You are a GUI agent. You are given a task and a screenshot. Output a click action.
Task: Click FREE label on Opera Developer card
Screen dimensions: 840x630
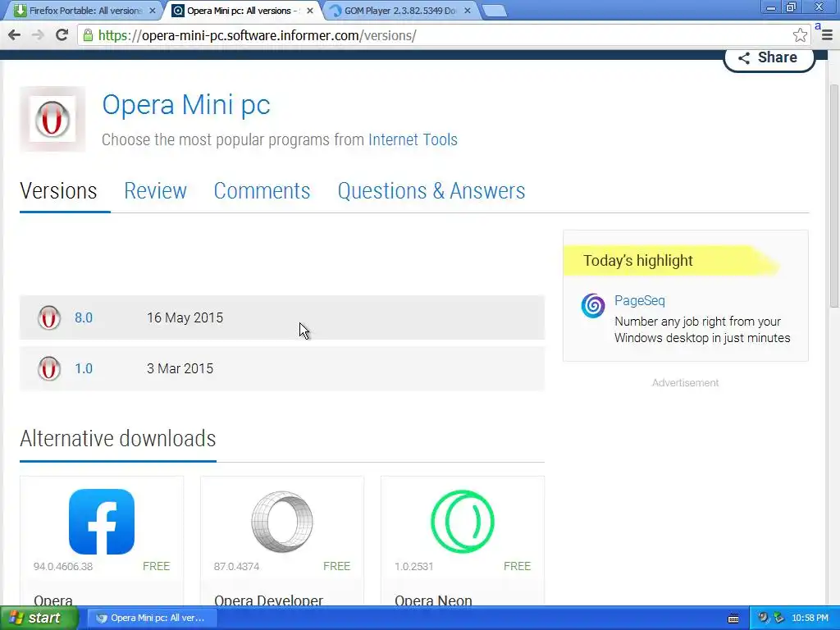click(337, 566)
